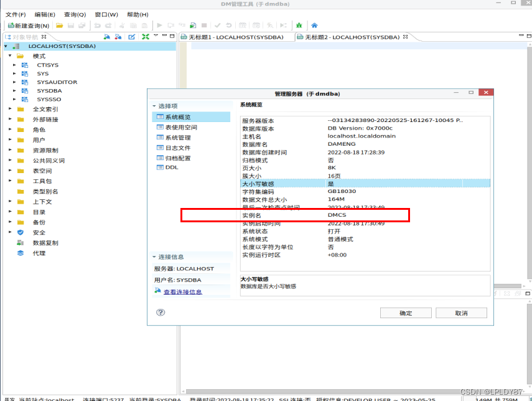Click the 页大小 8K row
The image size is (532, 401).
click(365, 167)
